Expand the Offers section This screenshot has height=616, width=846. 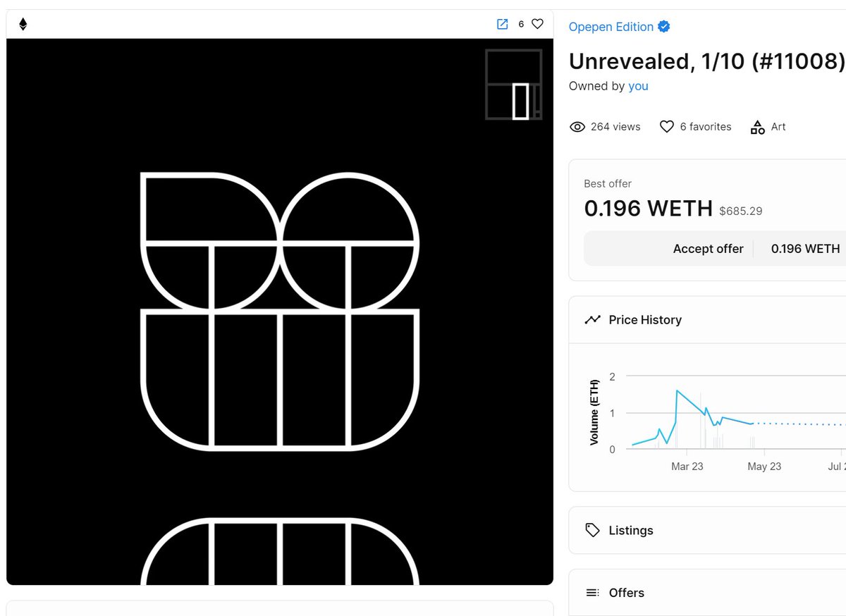[x=707, y=593]
